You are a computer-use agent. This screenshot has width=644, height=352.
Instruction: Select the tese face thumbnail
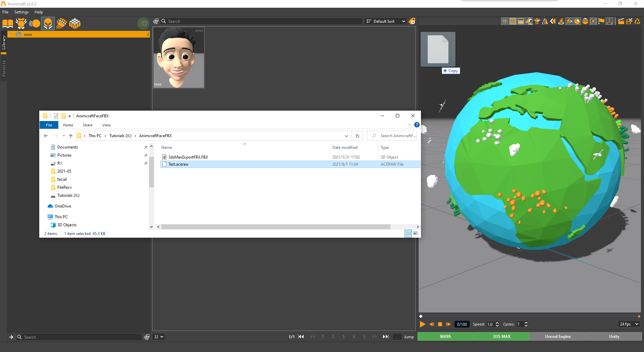point(179,58)
